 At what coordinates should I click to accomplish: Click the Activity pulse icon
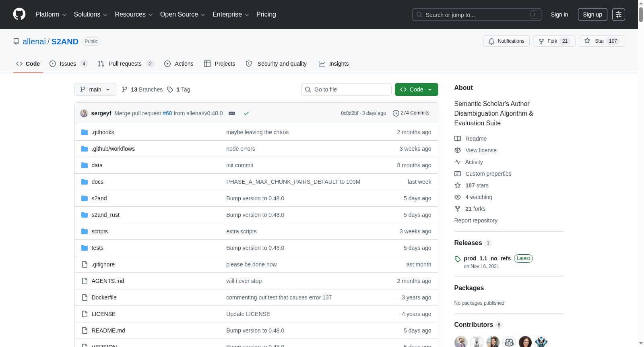(x=458, y=162)
